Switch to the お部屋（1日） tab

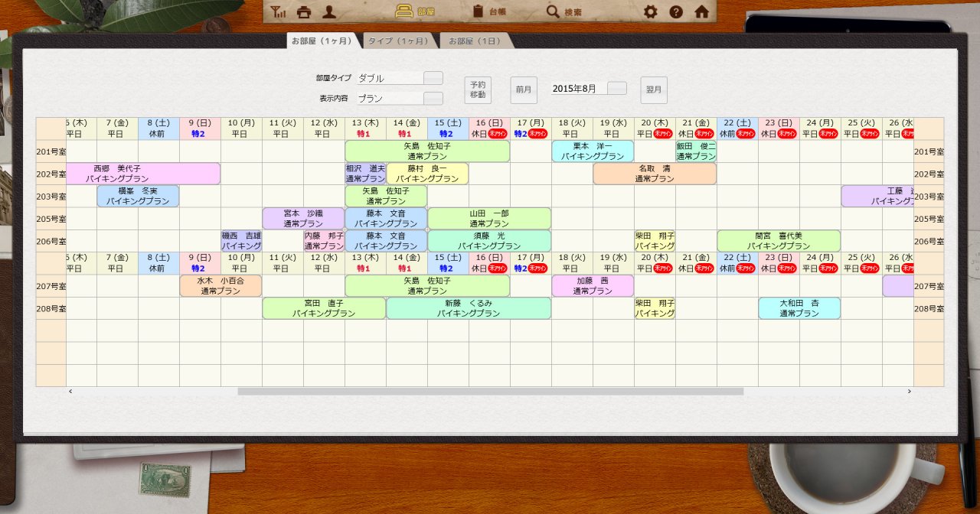click(475, 41)
